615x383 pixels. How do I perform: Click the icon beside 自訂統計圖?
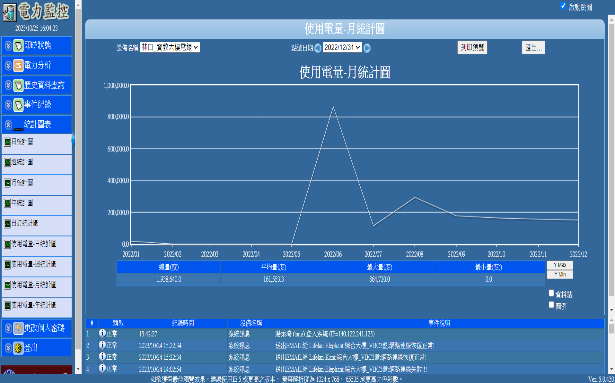coord(7,224)
